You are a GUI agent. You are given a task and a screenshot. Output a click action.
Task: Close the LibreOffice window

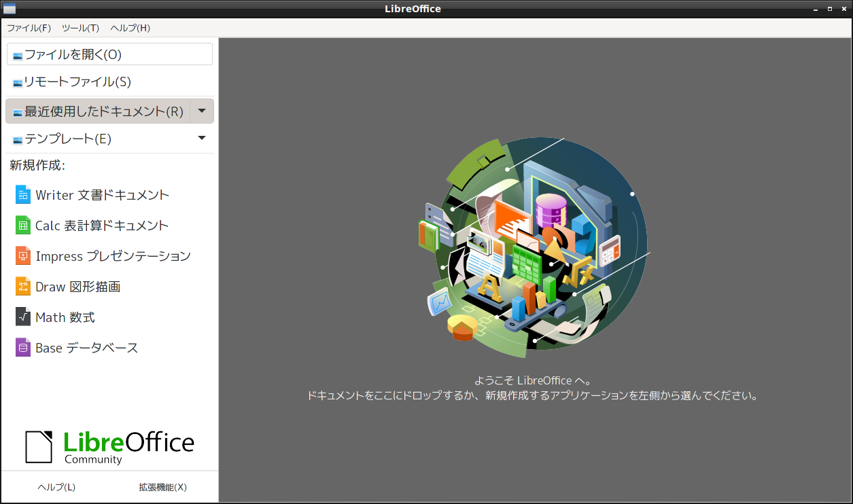[843, 9]
